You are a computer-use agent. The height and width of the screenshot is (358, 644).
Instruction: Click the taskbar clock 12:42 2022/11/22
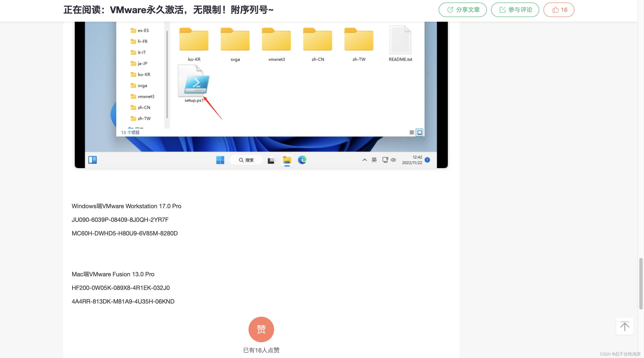tap(412, 160)
